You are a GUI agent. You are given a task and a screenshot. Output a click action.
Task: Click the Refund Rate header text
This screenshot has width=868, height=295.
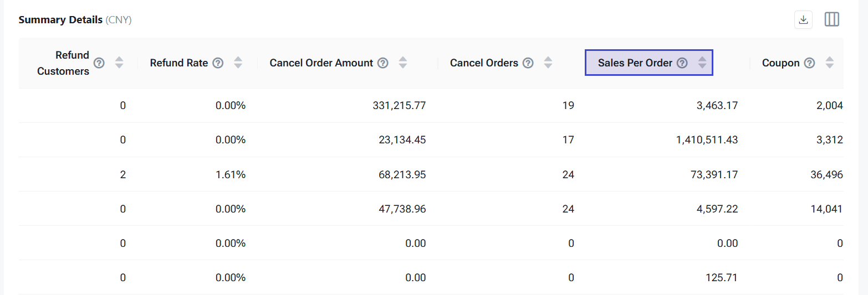tap(178, 63)
